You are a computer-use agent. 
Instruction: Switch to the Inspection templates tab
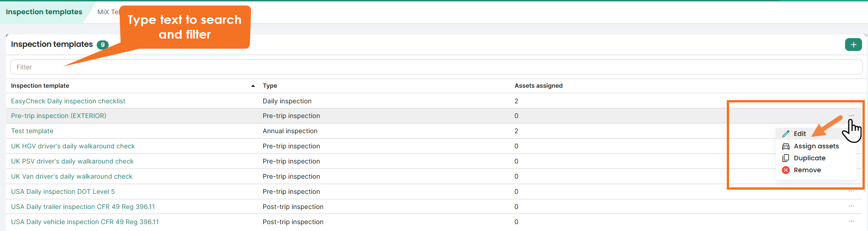click(44, 12)
